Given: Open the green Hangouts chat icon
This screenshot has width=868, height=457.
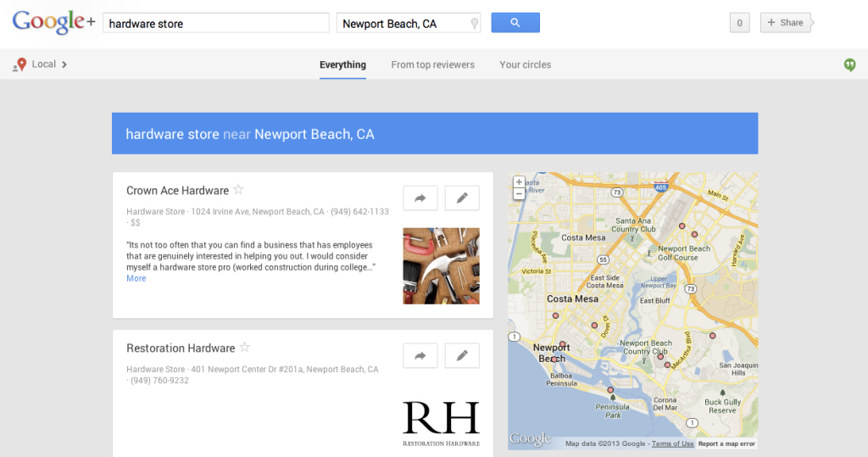Looking at the screenshot, I should tap(849, 64).
